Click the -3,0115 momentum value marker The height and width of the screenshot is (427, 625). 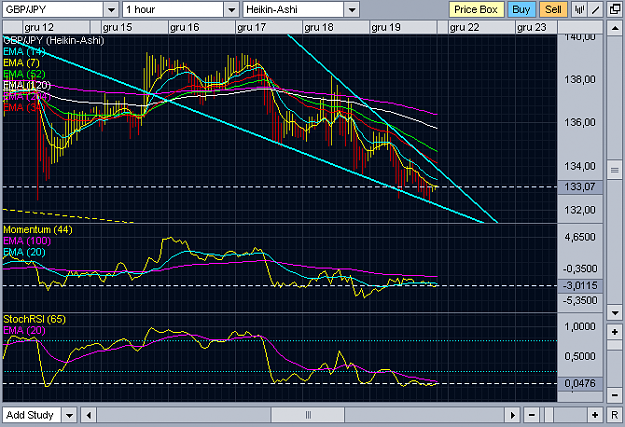tap(580, 285)
